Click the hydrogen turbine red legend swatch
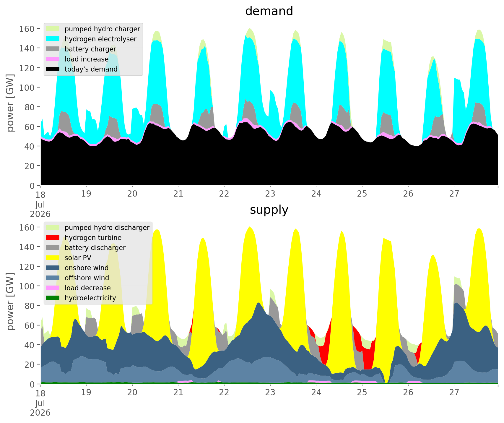The height and width of the screenshot is (423, 504). pyautogui.click(x=53, y=238)
